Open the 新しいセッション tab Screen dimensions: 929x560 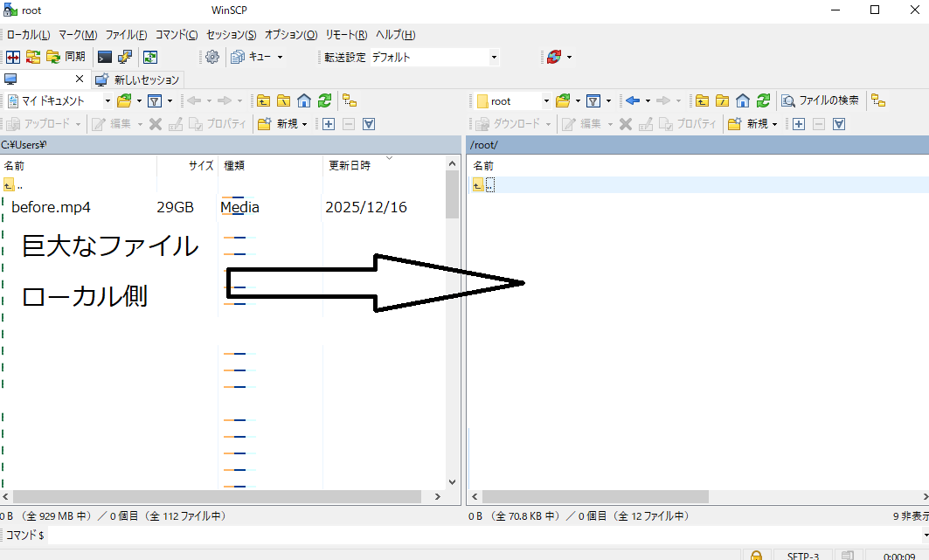[138, 80]
